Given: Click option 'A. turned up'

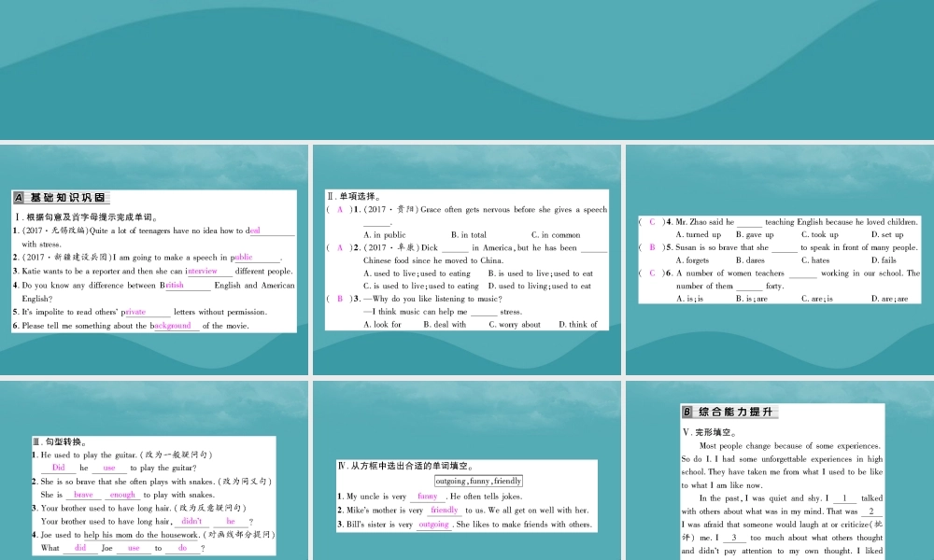Looking at the screenshot, I should 699,234.
